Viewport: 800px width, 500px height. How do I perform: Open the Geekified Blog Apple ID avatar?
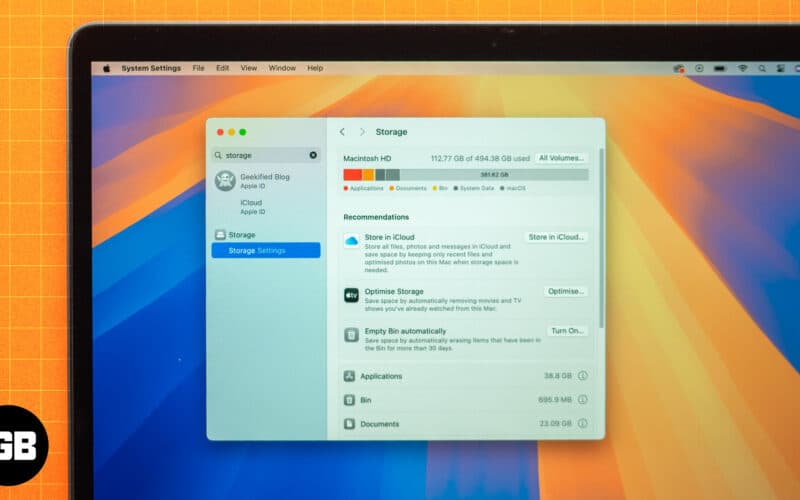[225, 181]
